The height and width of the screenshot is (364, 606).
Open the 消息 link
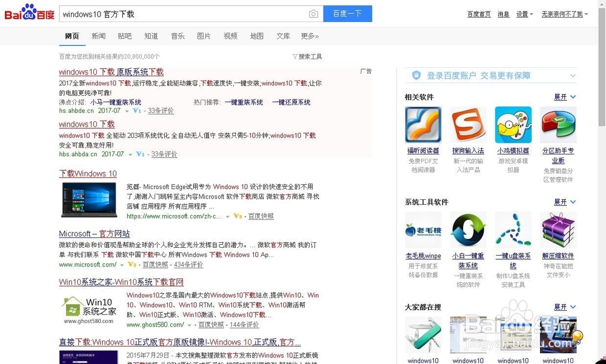point(503,15)
